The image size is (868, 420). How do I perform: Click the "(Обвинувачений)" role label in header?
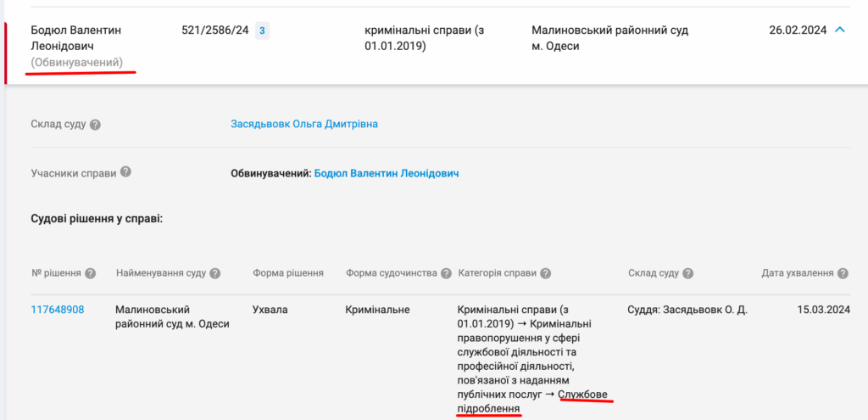pos(77,63)
